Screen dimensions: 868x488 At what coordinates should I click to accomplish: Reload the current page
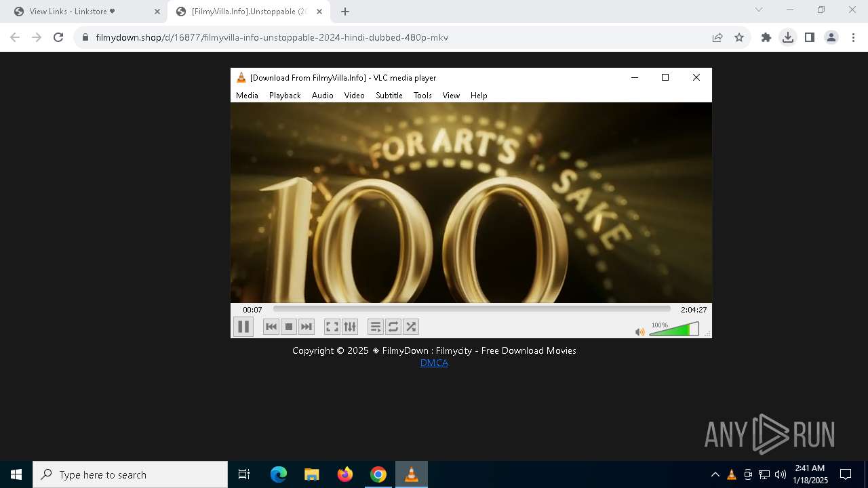(58, 37)
